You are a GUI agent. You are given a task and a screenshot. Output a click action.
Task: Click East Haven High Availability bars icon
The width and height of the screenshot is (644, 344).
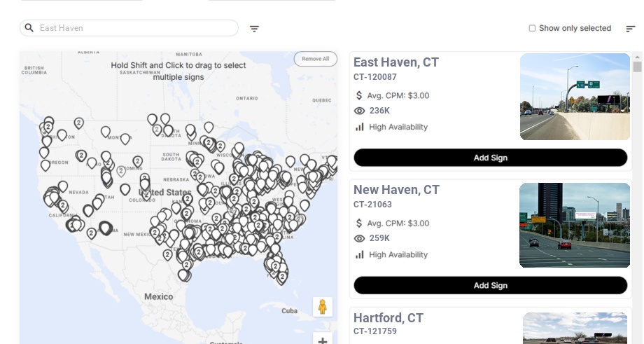pyautogui.click(x=360, y=127)
